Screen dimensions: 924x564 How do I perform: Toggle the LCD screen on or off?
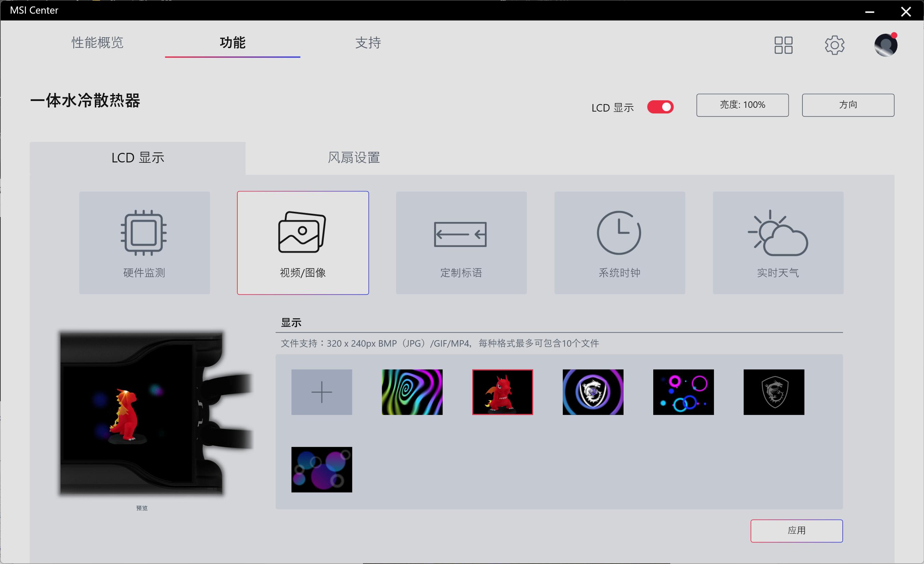[660, 107]
